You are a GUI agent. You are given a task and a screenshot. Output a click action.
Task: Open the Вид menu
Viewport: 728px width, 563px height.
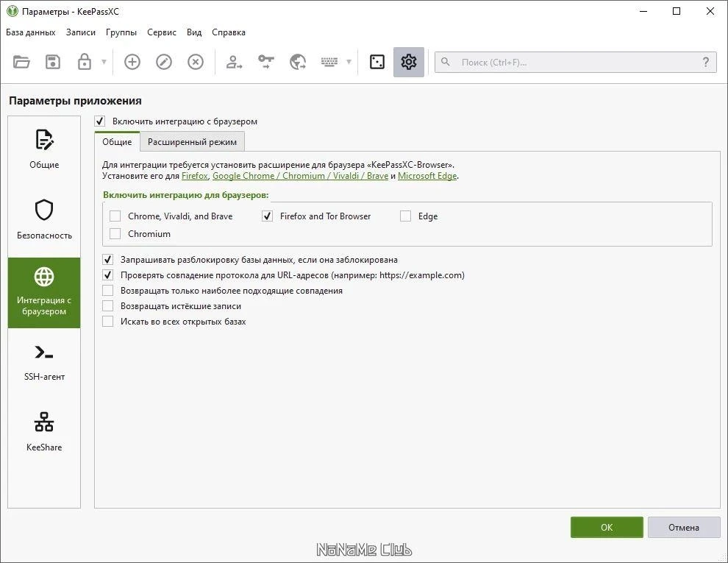(194, 32)
